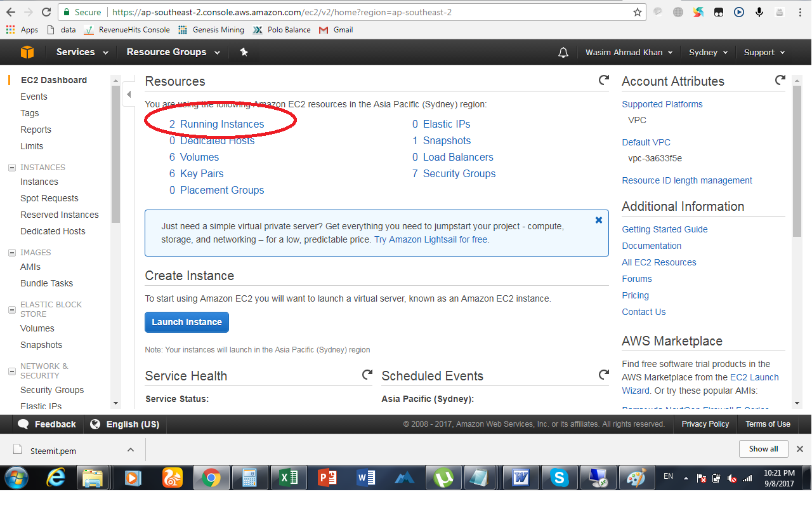This screenshot has height=508, width=812.
Task: Open the Resource Groups dropdown
Action: tap(173, 52)
